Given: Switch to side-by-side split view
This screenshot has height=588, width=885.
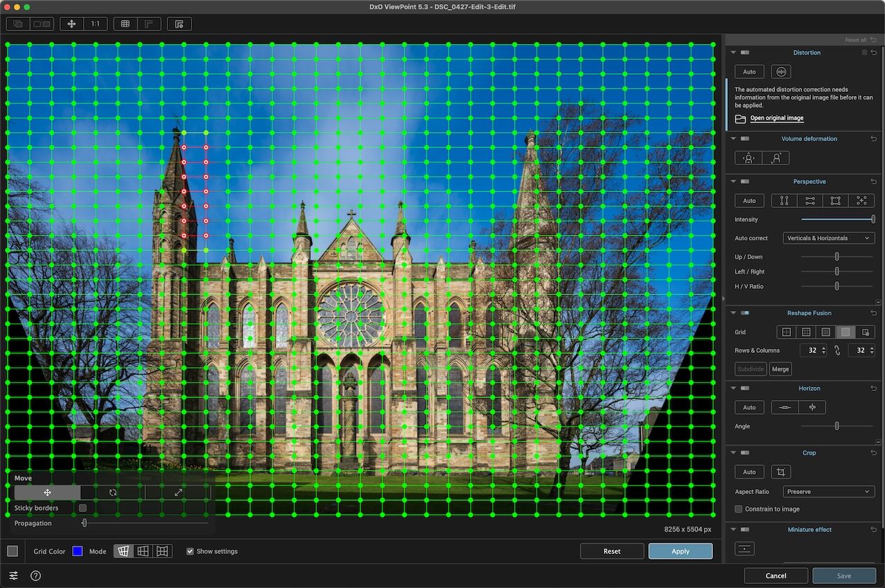Looking at the screenshot, I should tap(41, 23).
